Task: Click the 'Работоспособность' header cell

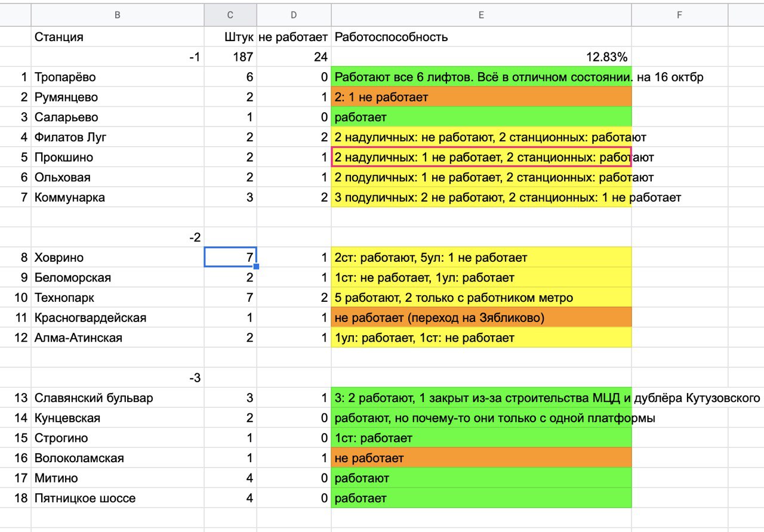Action: (481, 37)
